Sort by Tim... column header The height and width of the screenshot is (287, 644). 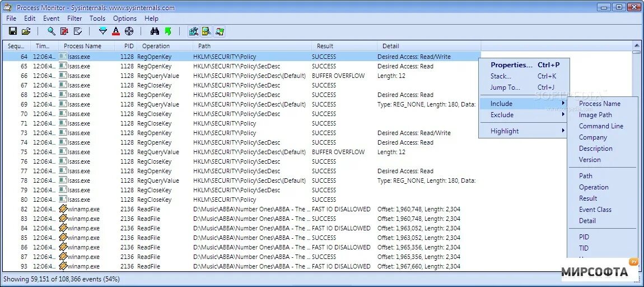click(x=45, y=46)
